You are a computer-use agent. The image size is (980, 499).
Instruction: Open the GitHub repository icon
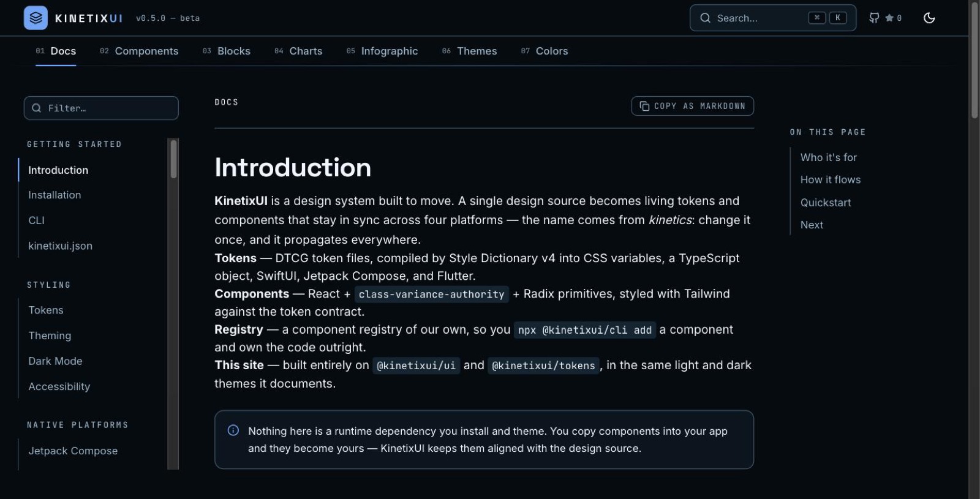pos(874,18)
